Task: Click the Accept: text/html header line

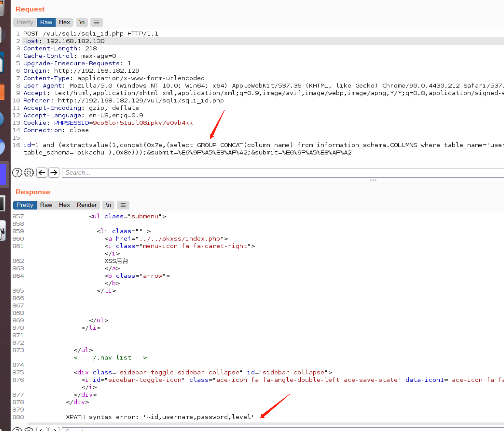Action: click(x=264, y=93)
